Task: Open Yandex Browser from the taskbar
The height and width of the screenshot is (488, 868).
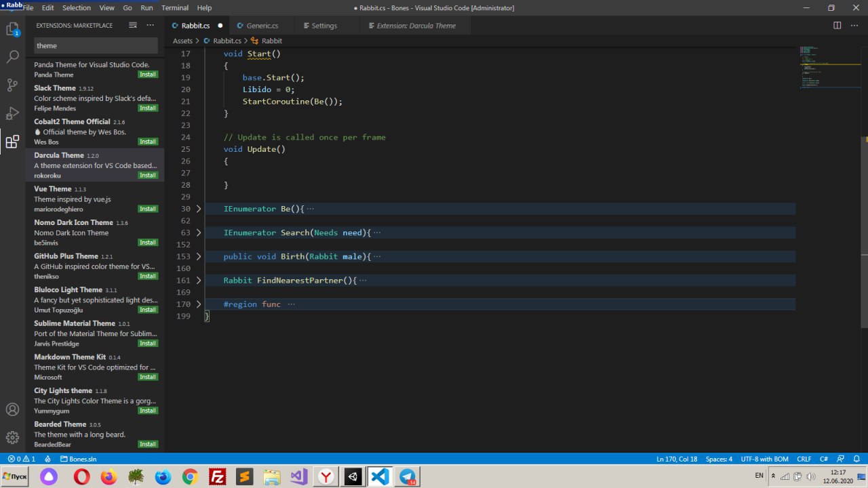Action: point(326,476)
